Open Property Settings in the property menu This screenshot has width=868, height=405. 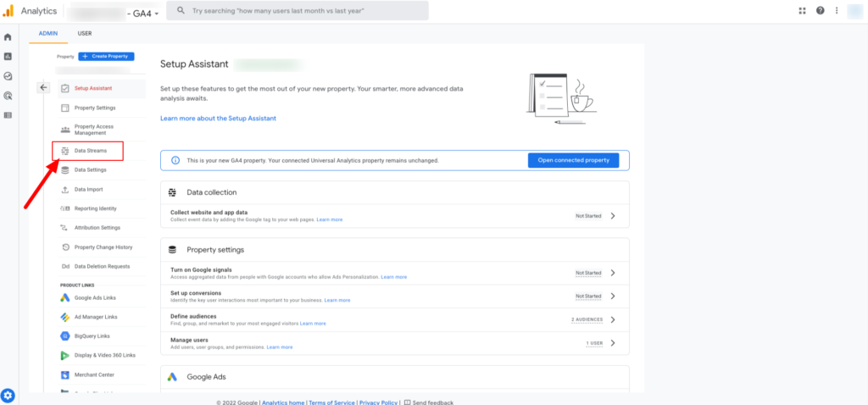coord(102,108)
